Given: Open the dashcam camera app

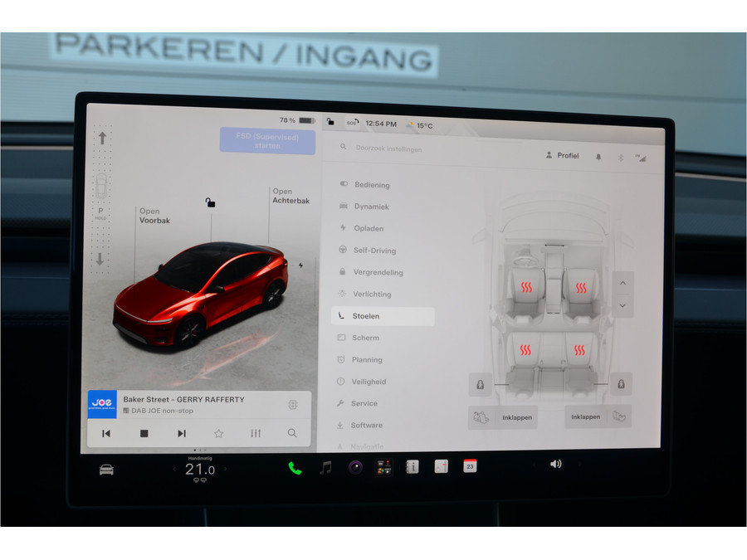Looking at the screenshot, I should pos(355,468).
